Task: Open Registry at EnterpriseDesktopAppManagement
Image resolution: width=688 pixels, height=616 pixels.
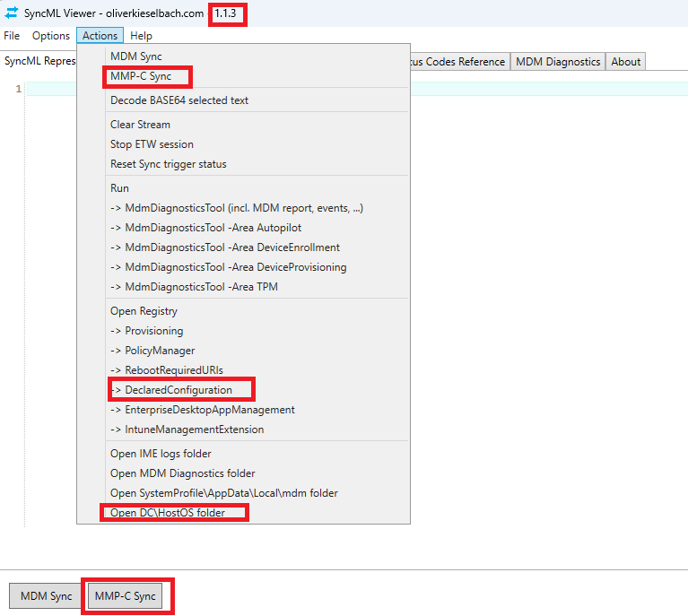Action: tap(243, 410)
